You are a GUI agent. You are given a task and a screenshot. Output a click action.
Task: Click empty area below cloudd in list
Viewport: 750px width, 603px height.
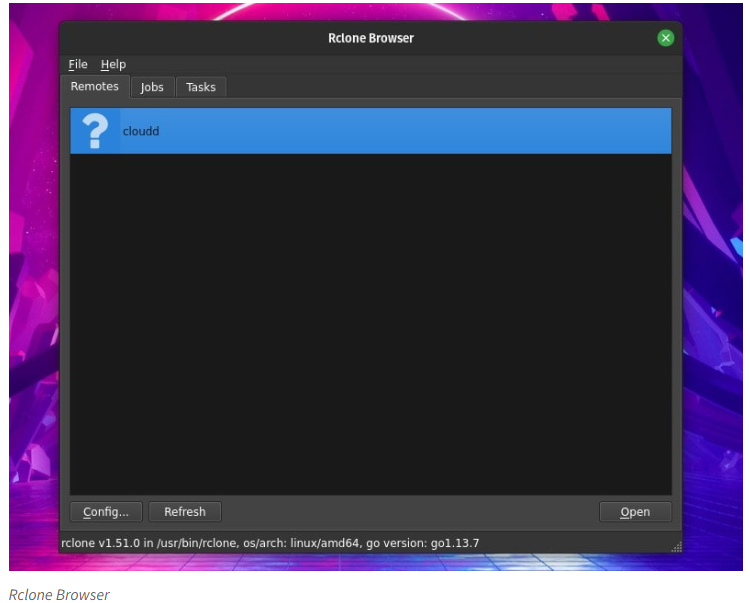pos(370,320)
